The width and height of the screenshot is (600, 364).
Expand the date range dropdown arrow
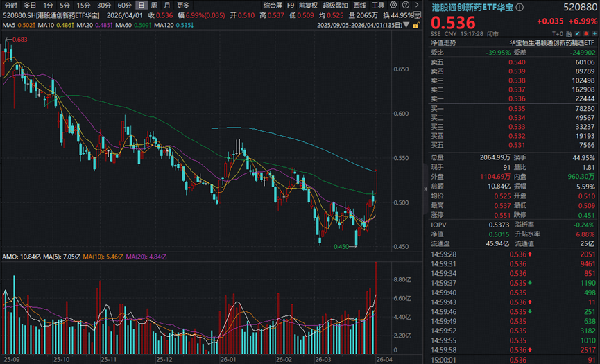coord(406,24)
